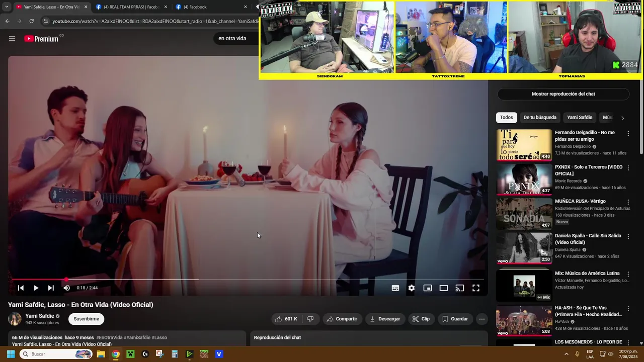644x362 pixels.
Task: Open options for Mix Música de América Latina
Action: [x=628, y=274]
